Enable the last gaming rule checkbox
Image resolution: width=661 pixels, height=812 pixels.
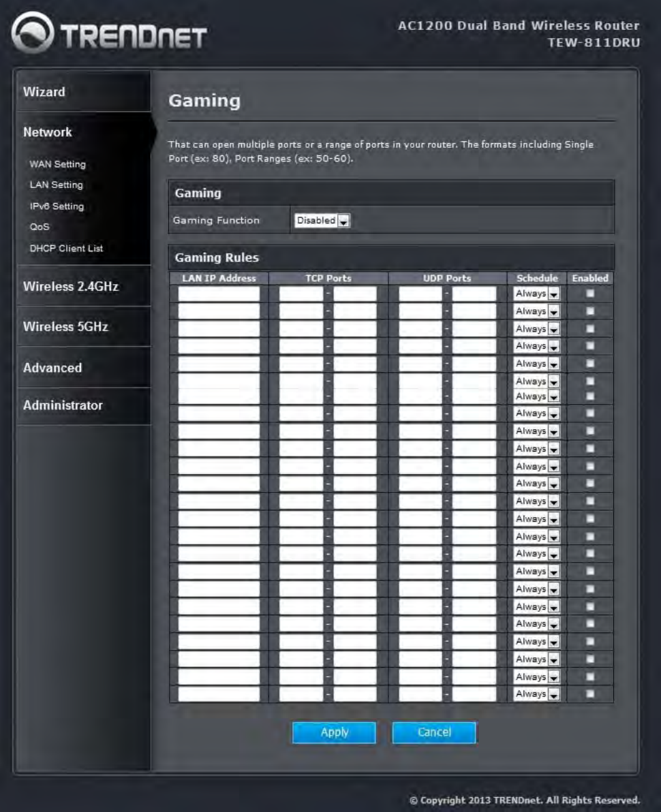tap(590, 694)
